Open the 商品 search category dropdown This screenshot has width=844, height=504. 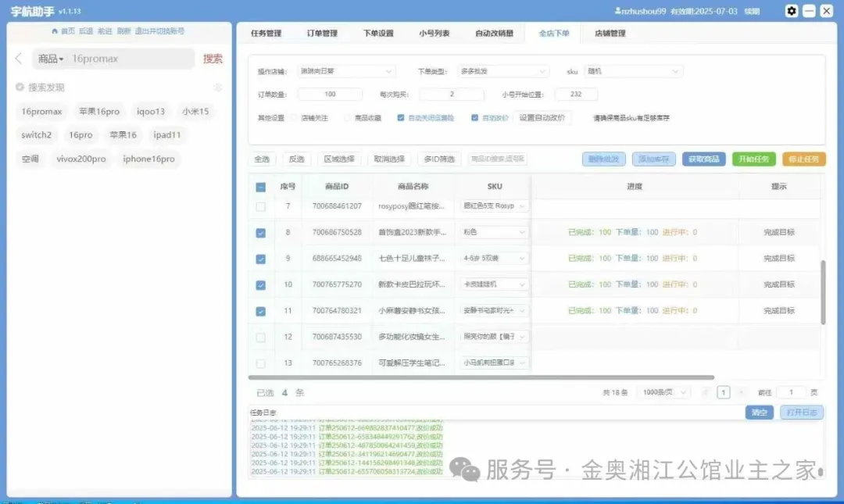tap(51, 59)
